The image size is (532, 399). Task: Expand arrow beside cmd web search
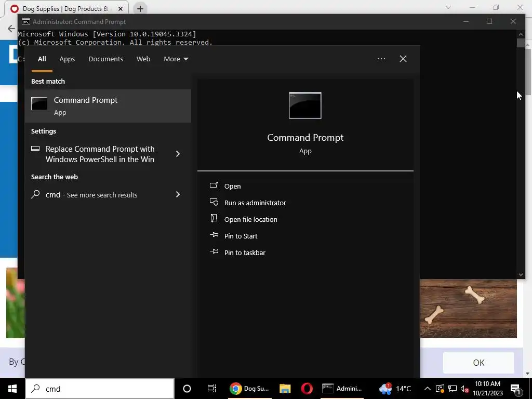click(178, 194)
